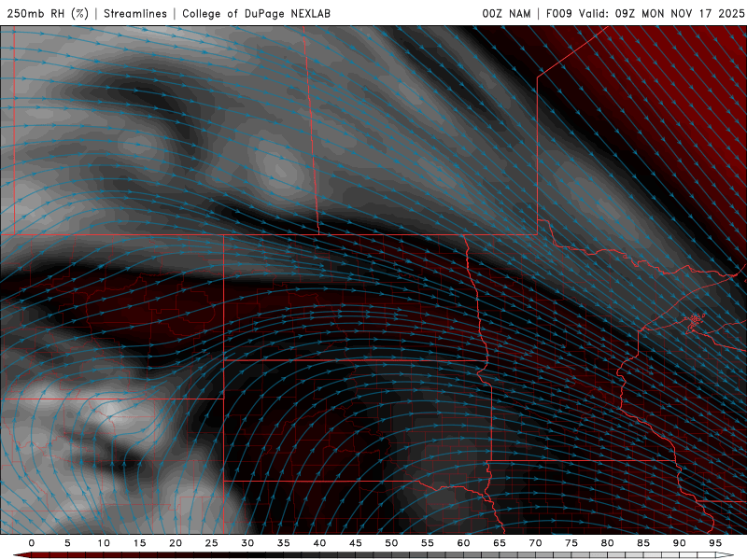Click the '45' label on the color scale
The height and width of the screenshot is (560, 747).
coord(356,543)
